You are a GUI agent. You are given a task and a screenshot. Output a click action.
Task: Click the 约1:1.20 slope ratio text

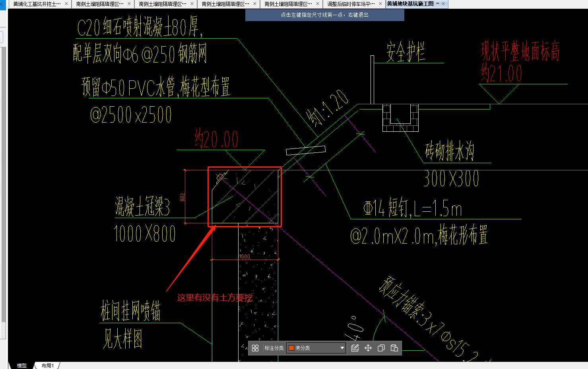tap(327, 108)
